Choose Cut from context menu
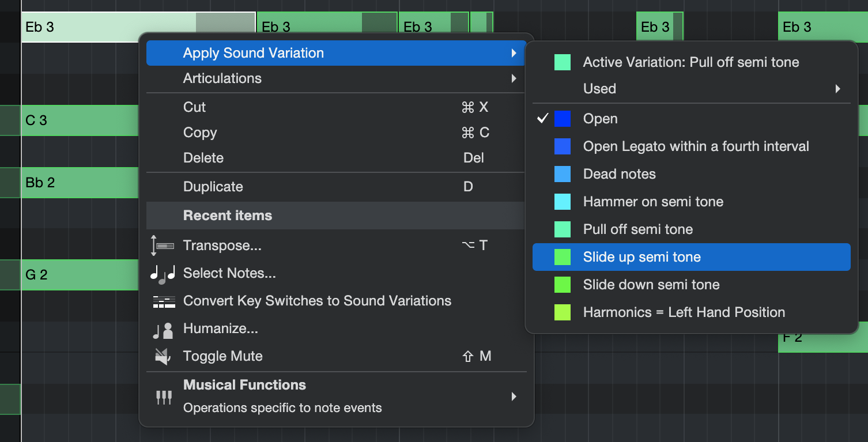868x442 pixels. tap(337, 107)
